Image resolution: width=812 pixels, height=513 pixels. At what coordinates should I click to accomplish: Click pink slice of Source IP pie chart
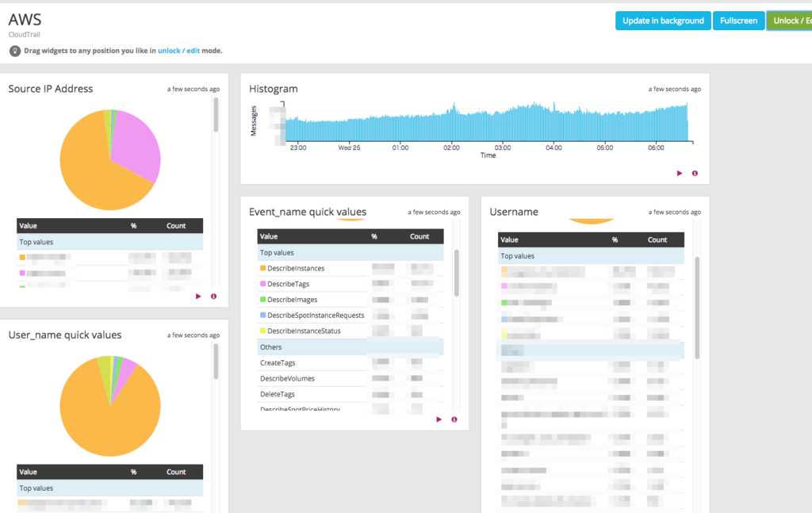[137, 145]
